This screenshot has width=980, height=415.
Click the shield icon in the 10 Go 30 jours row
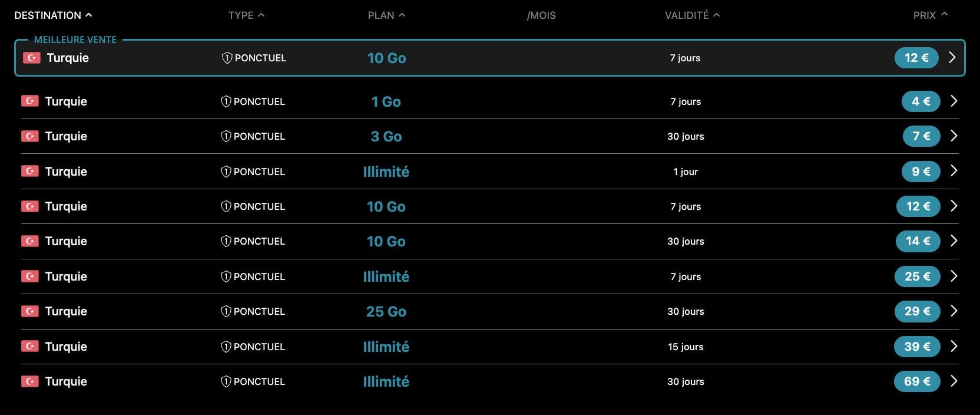226,241
